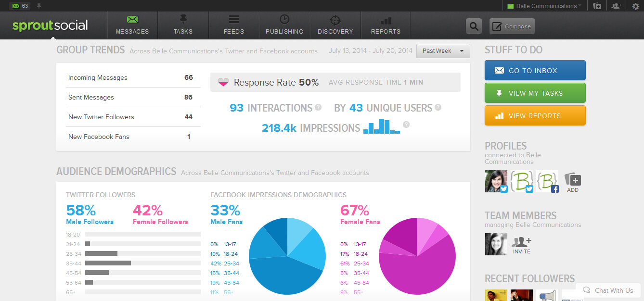Open the Chat With Us widget
644x301 pixels.
tap(608, 290)
